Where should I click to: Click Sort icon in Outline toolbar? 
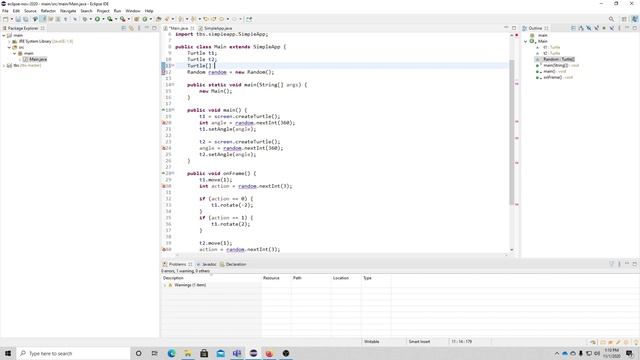pos(581,28)
